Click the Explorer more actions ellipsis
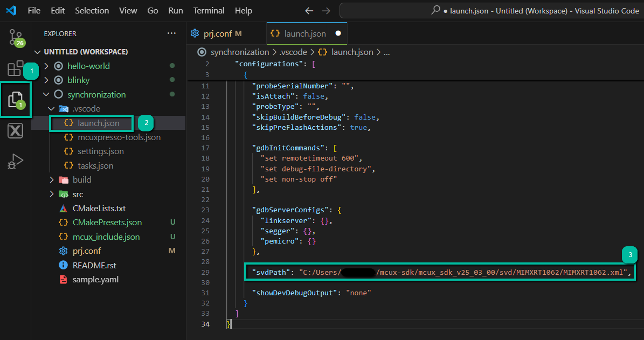644x340 pixels. tap(171, 33)
